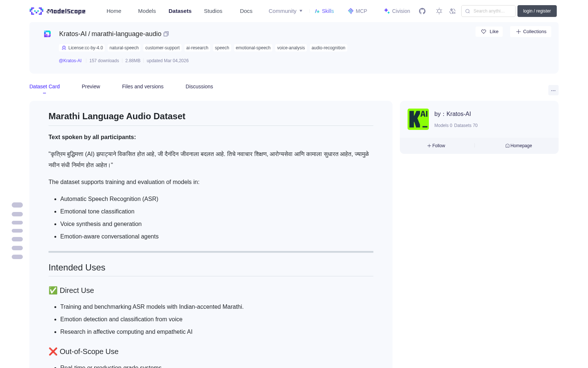Click the "Datasets 70" count text
The width and height of the screenshot is (588, 368).
pyautogui.click(x=466, y=125)
